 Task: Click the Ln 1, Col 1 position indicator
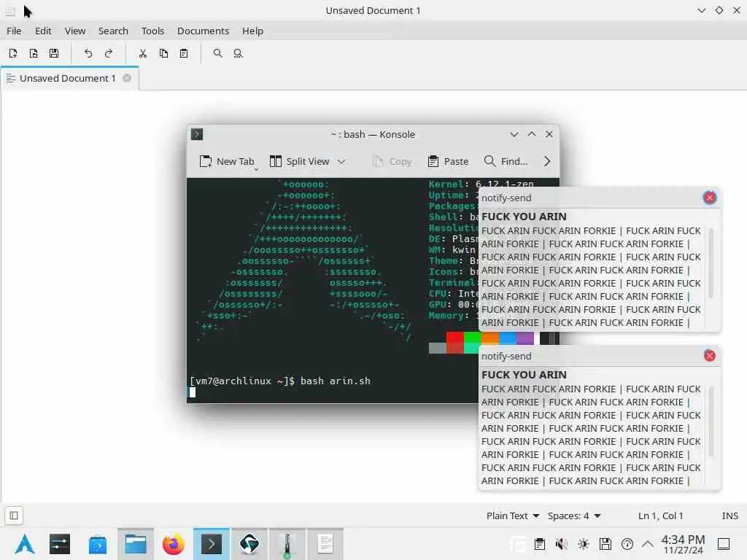click(x=661, y=516)
